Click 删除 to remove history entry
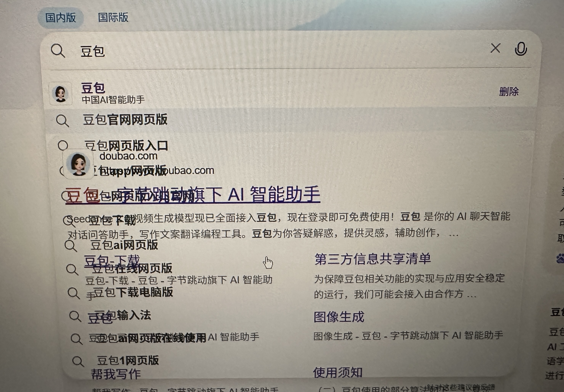 pos(509,92)
